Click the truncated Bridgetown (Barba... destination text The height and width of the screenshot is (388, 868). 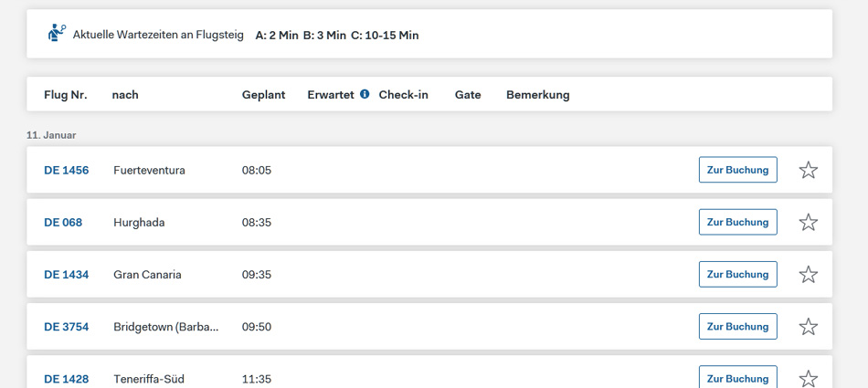[166, 326]
